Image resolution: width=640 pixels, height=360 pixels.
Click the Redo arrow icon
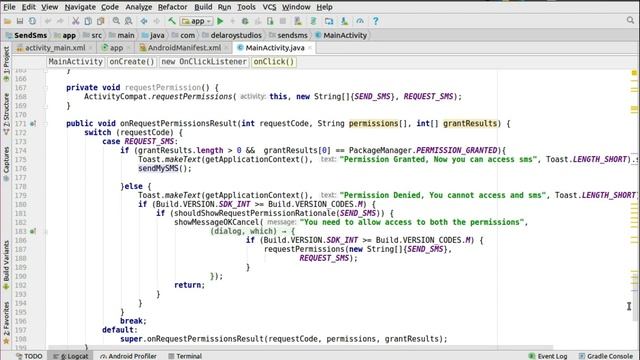pos(60,21)
